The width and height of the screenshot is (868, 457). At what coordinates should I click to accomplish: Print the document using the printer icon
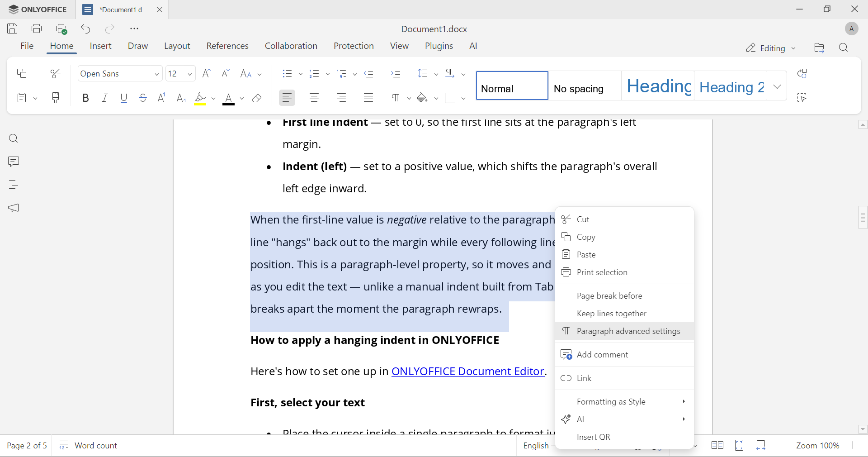coord(37,29)
